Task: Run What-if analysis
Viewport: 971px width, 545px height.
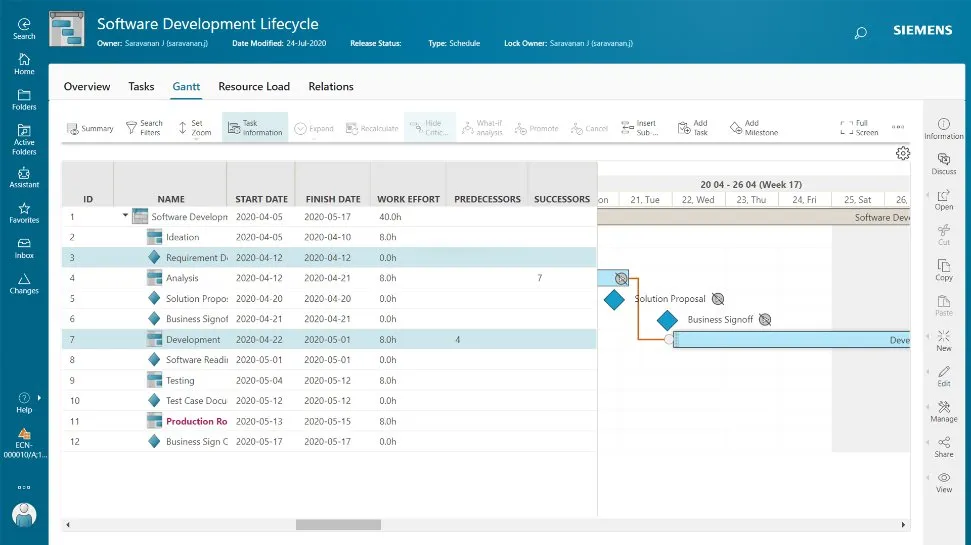Action: coord(482,128)
